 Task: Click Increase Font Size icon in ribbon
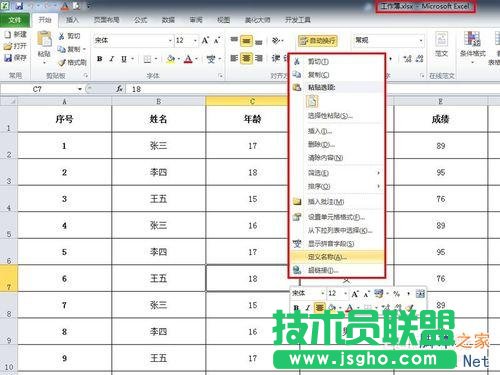(205, 40)
